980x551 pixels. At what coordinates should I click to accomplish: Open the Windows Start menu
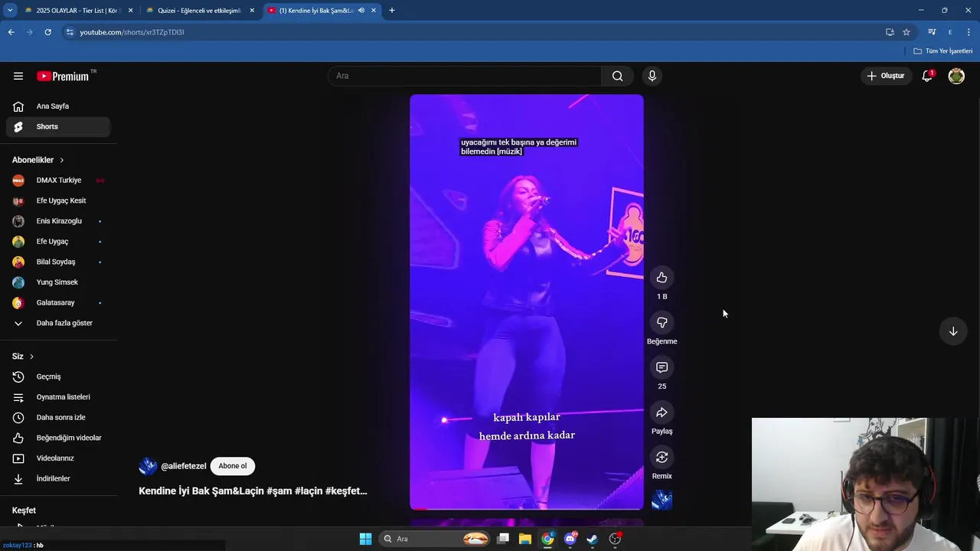[365, 539]
